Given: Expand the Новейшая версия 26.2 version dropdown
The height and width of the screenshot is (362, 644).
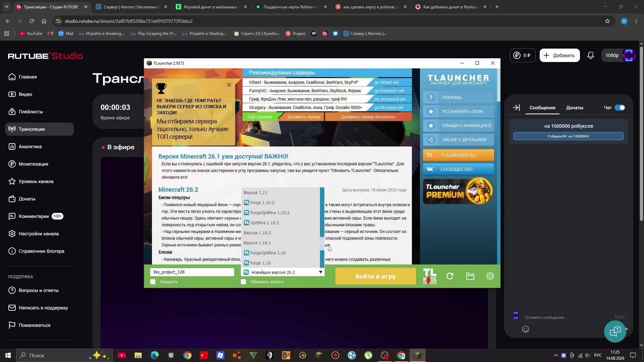Looking at the screenshot, I should coord(283,272).
